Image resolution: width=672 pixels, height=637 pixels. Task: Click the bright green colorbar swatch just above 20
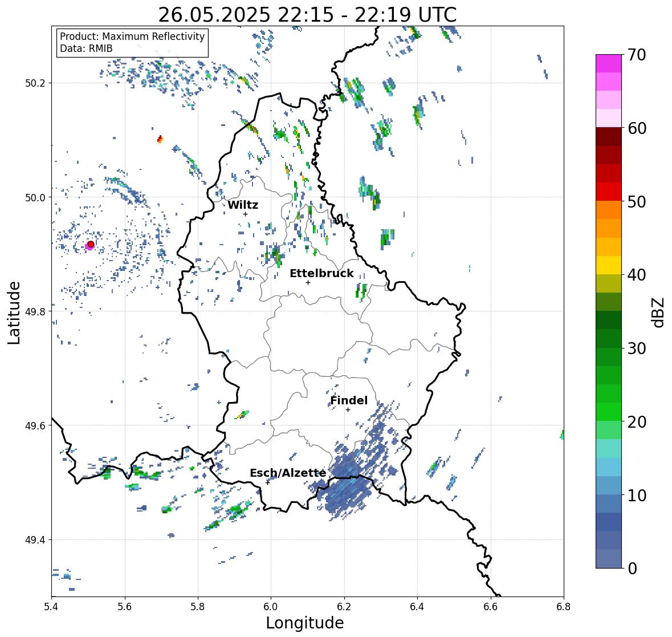(609, 412)
